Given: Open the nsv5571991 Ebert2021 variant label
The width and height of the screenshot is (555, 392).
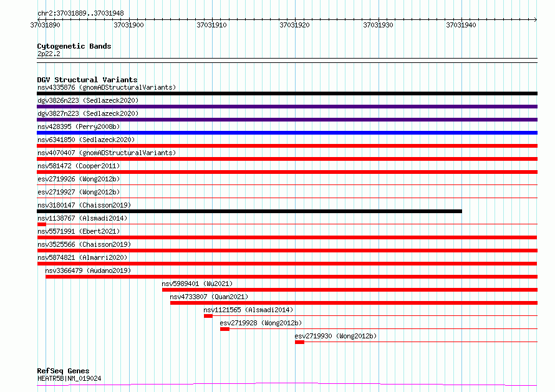Looking at the screenshot, I should 79,231.
